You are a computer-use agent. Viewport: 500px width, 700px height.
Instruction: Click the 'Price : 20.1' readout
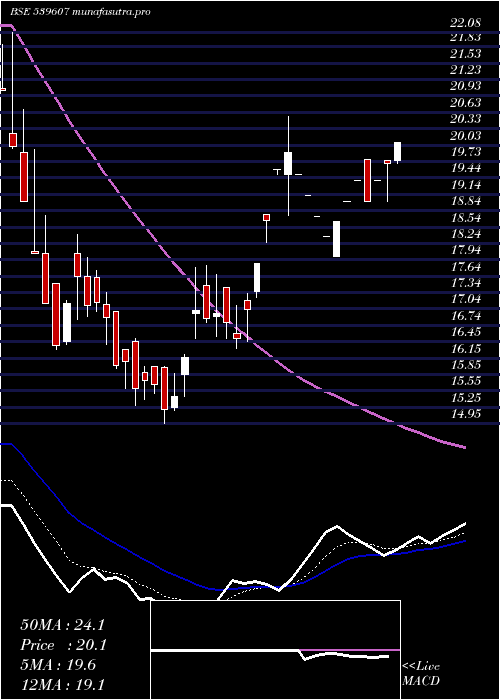point(62,645)
